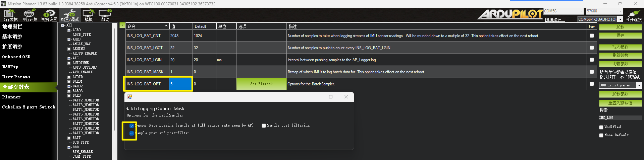This screenshot has height=160, width=644.
Task: Open the 3DR_Iris+.param file dropdown
Action: click(639, 85)
